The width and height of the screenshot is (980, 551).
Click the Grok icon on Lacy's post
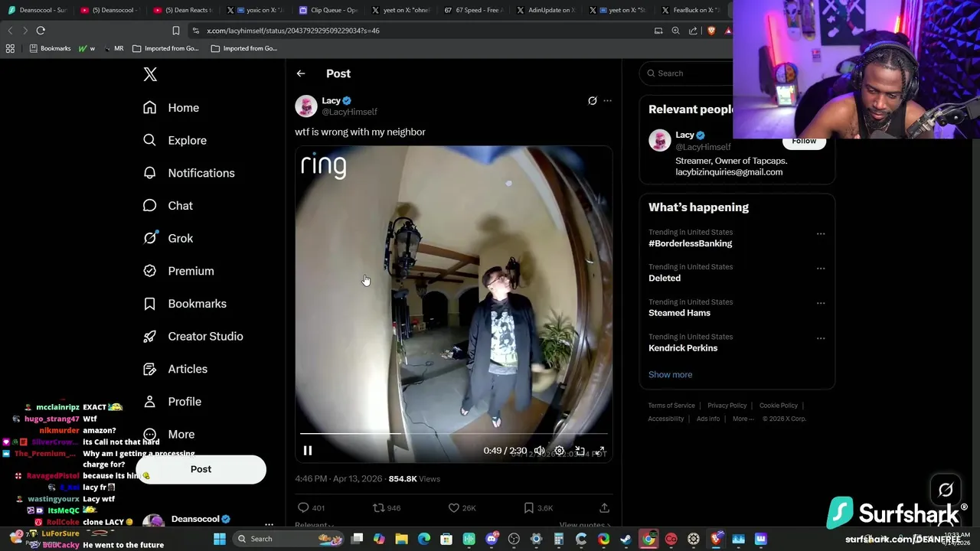pyautogui.click(x=592, y=101)
